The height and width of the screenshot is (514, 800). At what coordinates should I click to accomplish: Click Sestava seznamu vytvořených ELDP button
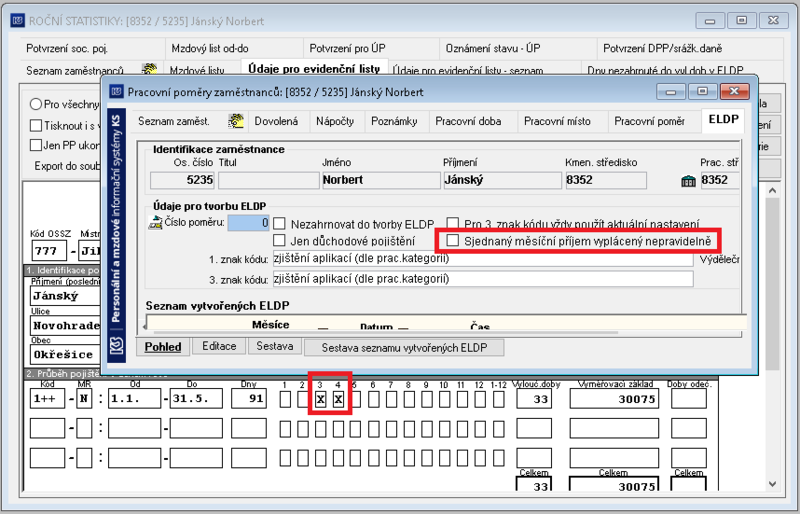404,348
